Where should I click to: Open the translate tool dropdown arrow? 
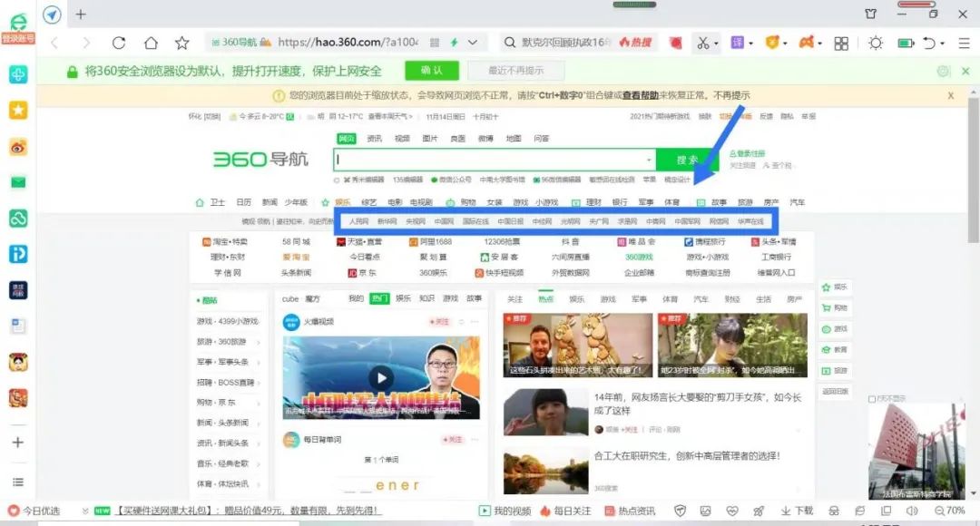tap(750, 44)
